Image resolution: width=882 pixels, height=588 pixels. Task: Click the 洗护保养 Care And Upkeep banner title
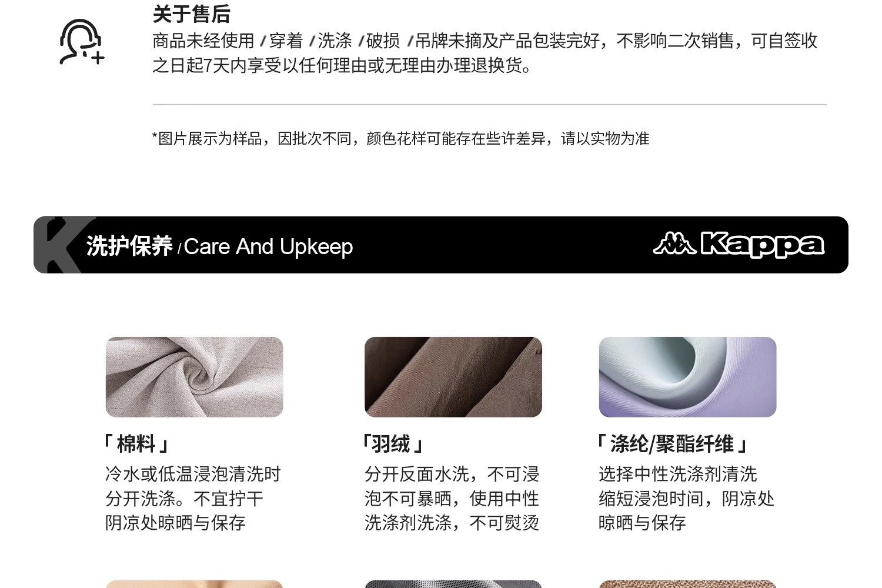coord(219,246)
